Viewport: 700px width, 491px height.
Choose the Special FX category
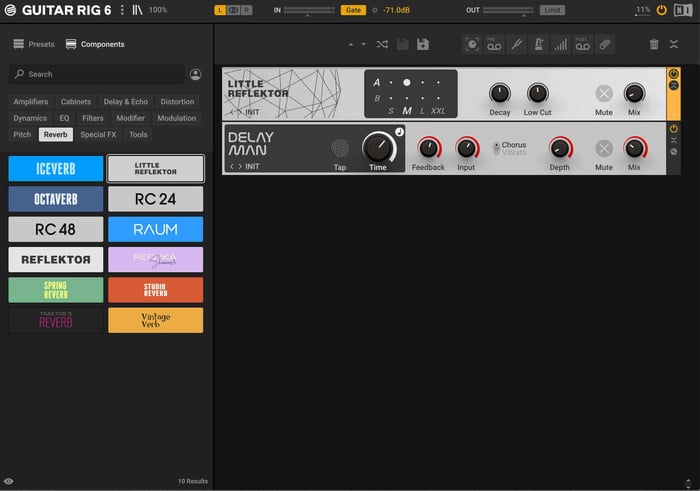click(98, 134)
